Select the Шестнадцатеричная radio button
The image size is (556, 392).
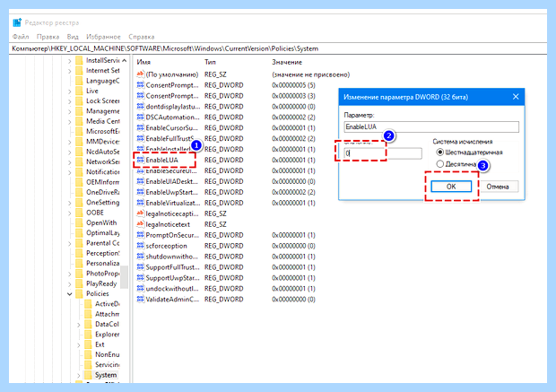[440, 152]
